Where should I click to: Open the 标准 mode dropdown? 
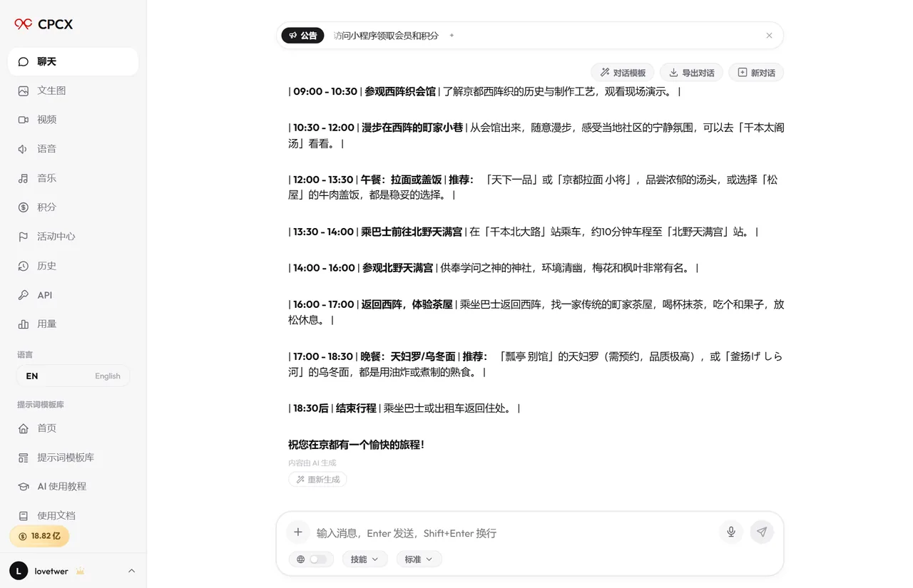pos(419,559)
